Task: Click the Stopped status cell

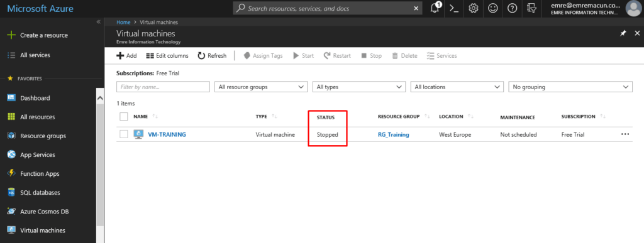Action: pos(327,134)
